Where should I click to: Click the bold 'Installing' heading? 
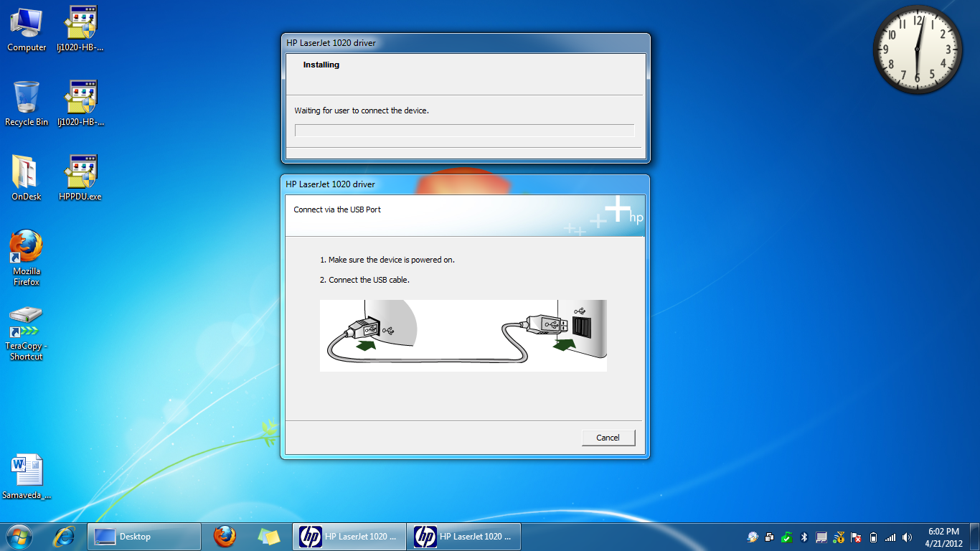tap(321, 65)
